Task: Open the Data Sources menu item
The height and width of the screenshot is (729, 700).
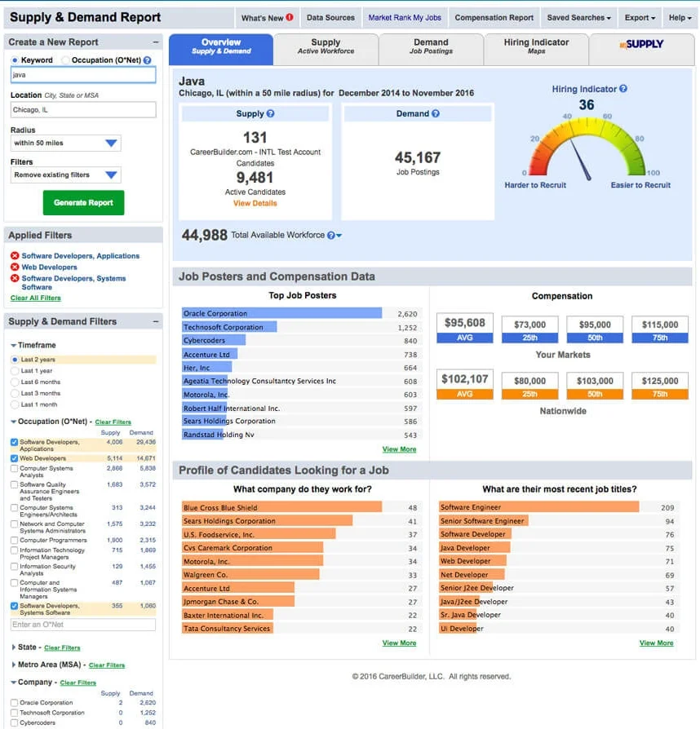Action: (x=330, y=18)
